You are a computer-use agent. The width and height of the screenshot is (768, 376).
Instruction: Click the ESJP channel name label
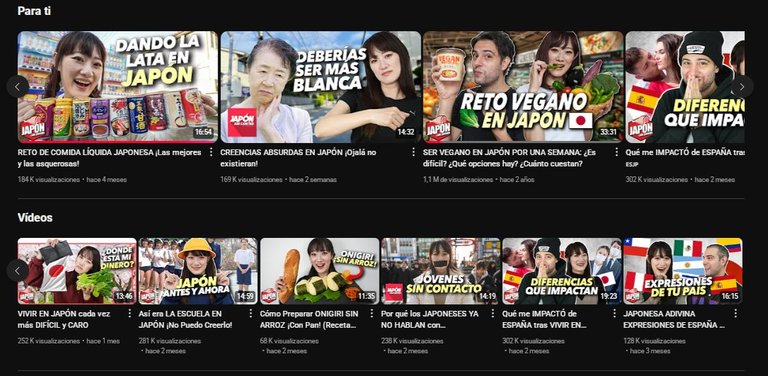tap(631, 164)
